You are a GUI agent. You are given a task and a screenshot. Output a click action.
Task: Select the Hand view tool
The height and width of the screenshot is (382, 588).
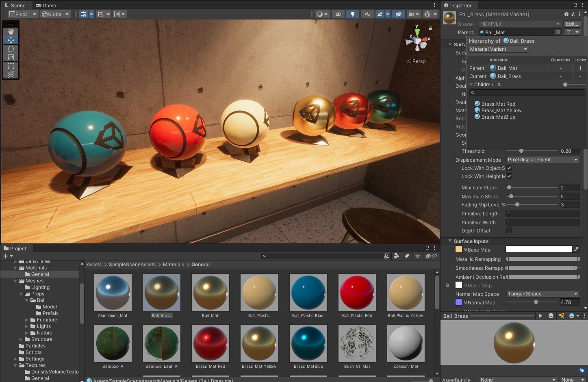[x=11, y=32]
